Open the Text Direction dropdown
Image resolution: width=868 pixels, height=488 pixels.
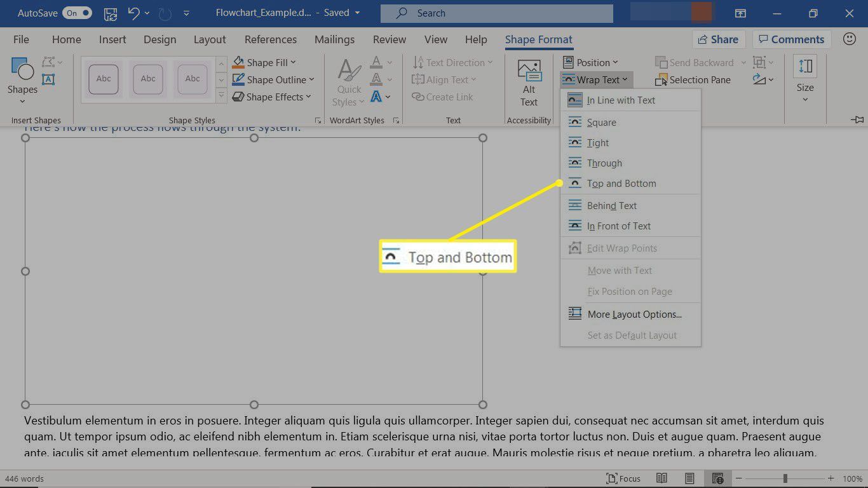coord(452,62)
